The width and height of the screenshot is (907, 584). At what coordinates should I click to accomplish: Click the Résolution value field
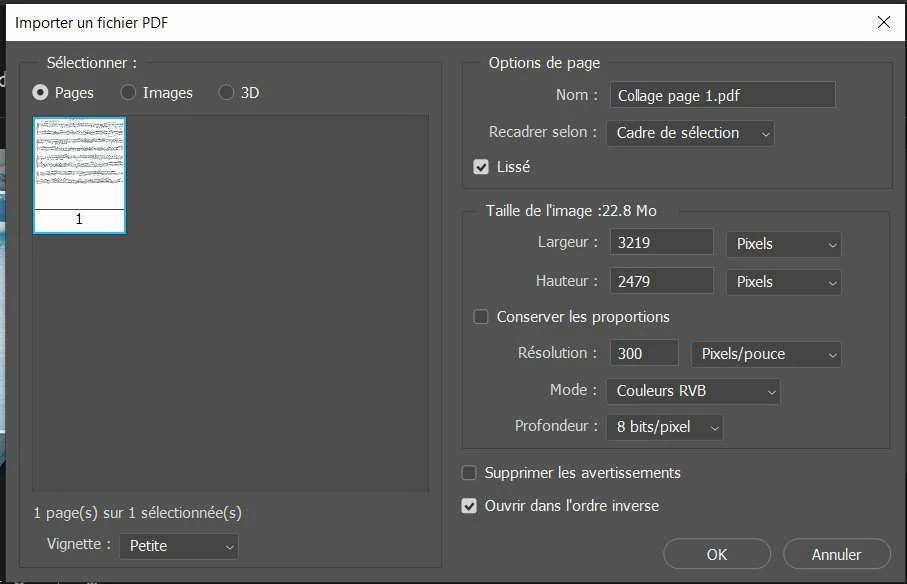click(x=644, y=353)
